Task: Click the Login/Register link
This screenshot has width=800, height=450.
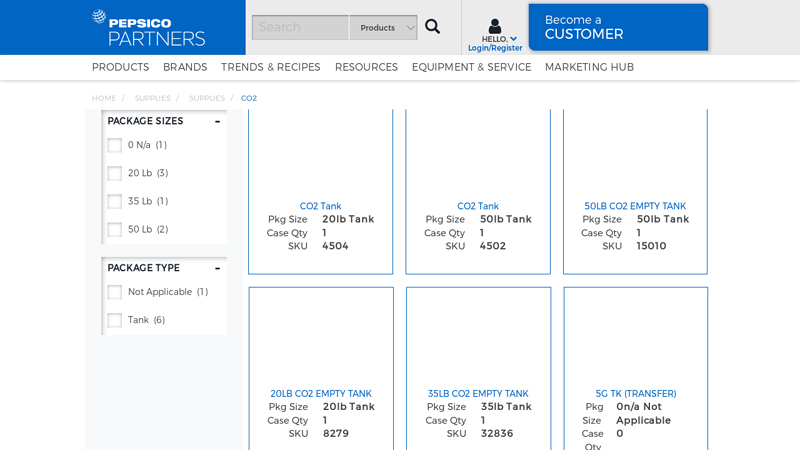Action: point(495,48)
